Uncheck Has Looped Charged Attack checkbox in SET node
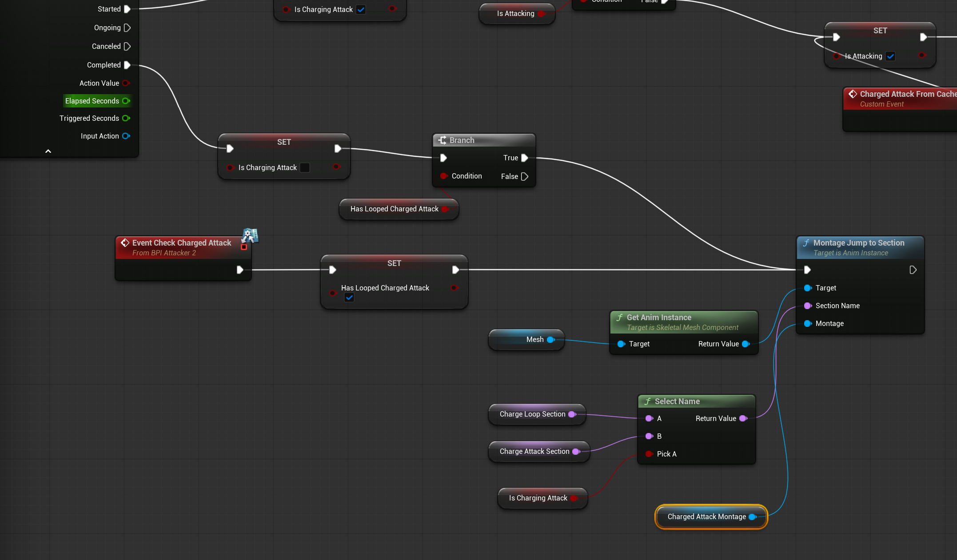The height and width of the screenshot is (560, 957). (349, 298)
